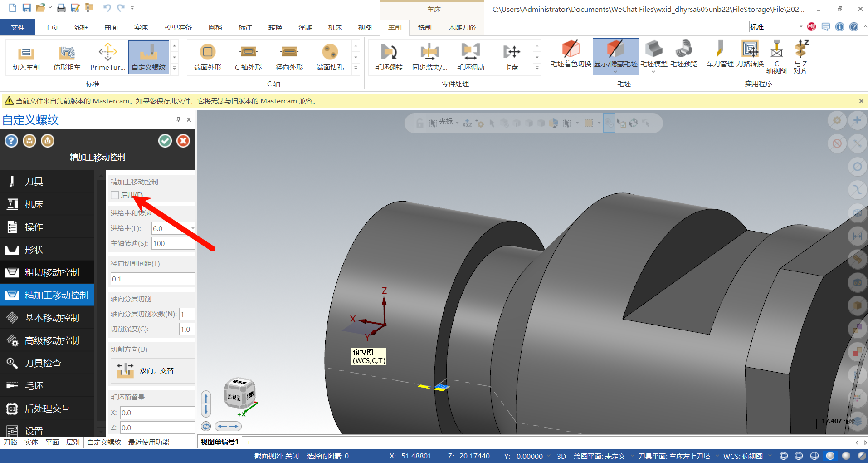Click the red cancel button in panel

183,141
